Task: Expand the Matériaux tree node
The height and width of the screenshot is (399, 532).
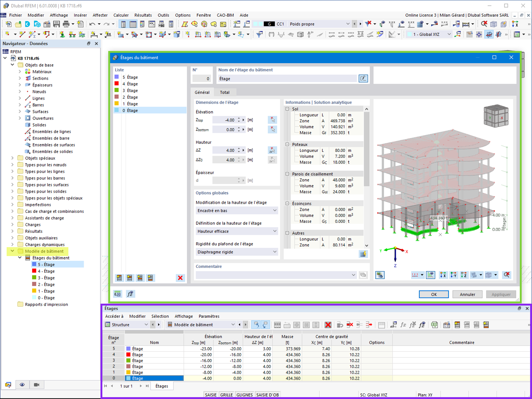Action: [20, 71]
